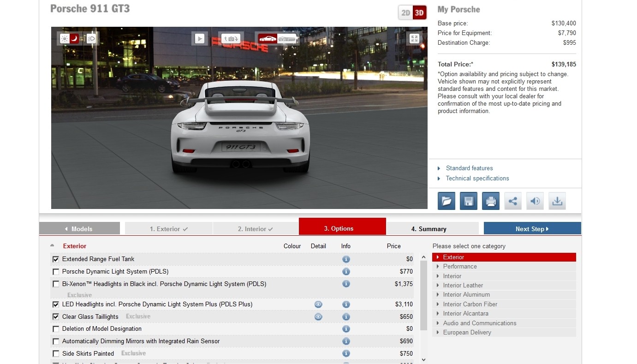This screenshot has width=637, height=364.
Task: Select Exterior category
Action: click(x=504, y=257)
